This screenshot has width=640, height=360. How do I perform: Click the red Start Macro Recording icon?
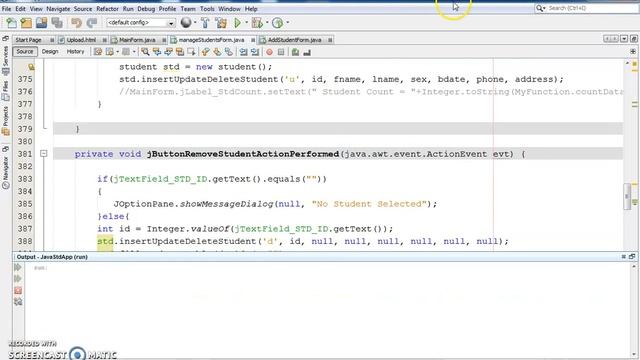269,52
